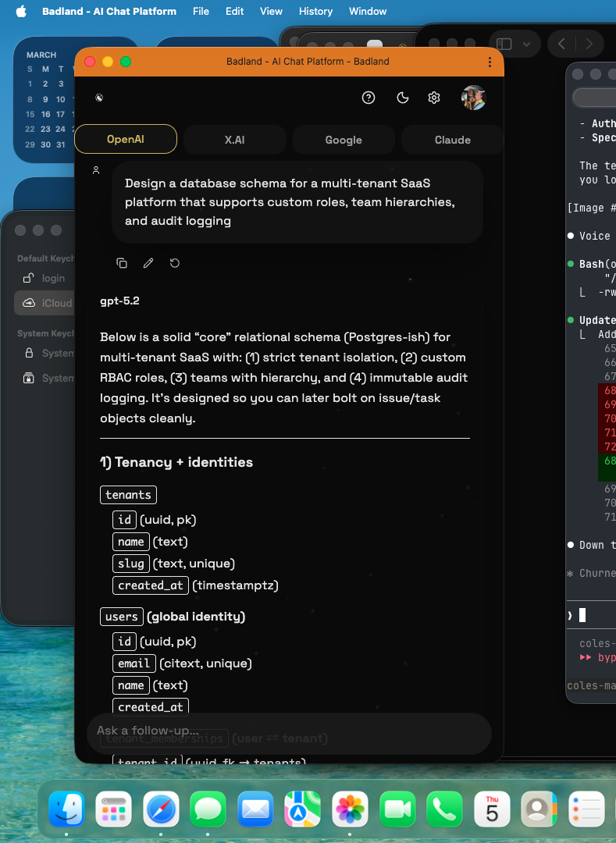Switch to the Claude provider tab
The image size is (616, 843).
point(451,139)
